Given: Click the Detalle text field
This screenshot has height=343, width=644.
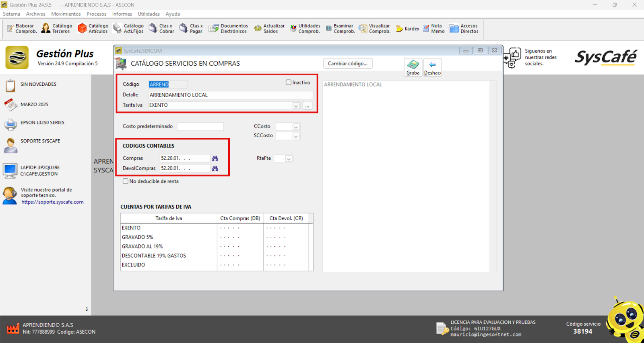Looking at the screenshot, I should pyautogui.click(x=230, y=95).
